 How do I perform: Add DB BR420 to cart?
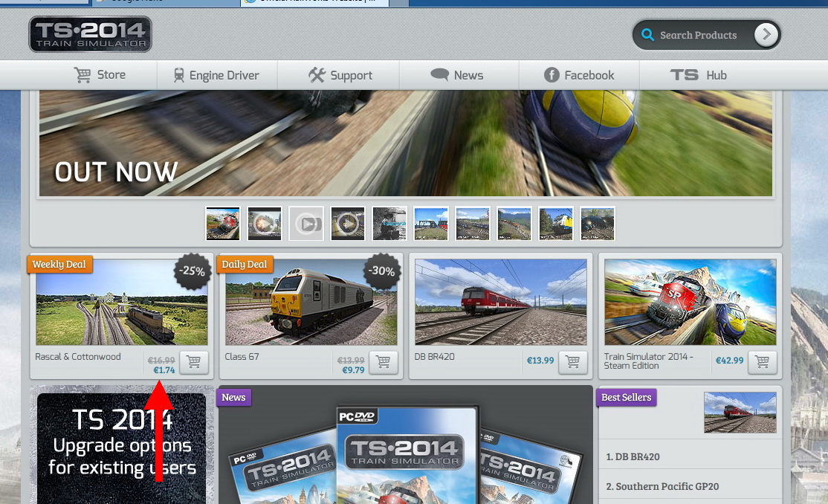tap(573, 362)
